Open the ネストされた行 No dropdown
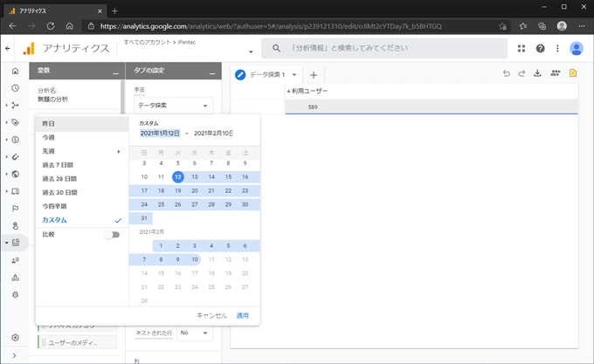Screen dimensions: 594x364 point(195,333)
